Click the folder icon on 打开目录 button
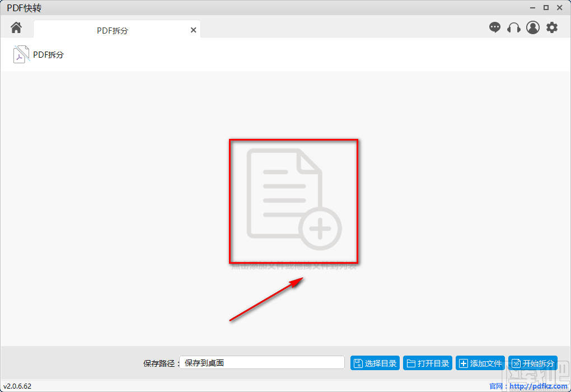The image size is (571, 392). point(411,362)
